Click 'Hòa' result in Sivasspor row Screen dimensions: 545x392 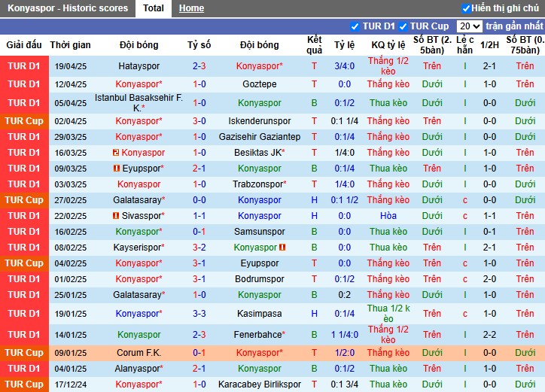point(388,216)
